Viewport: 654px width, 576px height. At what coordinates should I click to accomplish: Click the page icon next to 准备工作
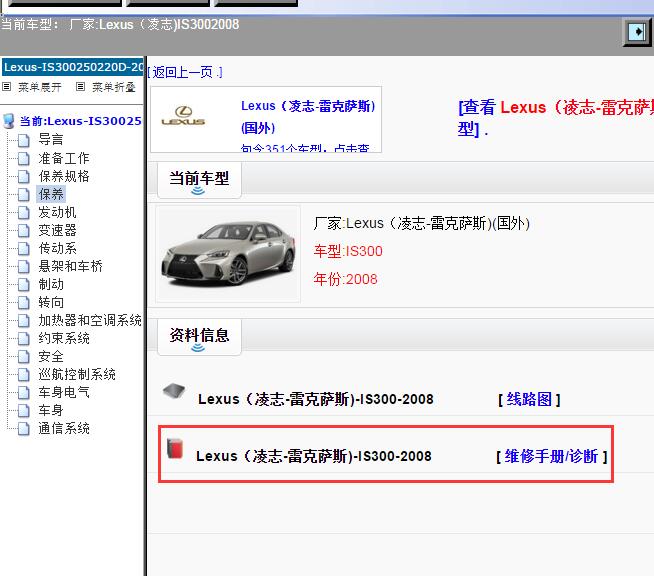[x=24, y=158]
